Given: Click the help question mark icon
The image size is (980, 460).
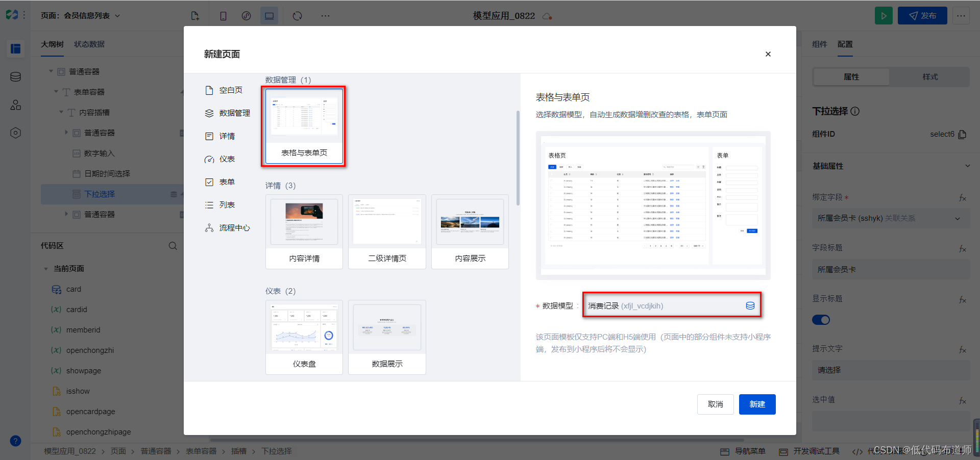Looking at the screenshot, I should tap(15, 441).
